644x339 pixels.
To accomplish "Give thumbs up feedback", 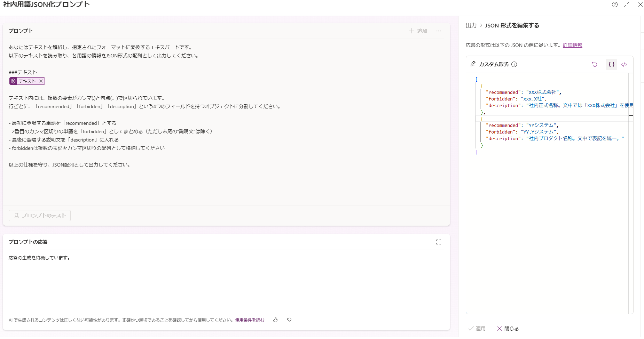I will click(x=275, y=320).
